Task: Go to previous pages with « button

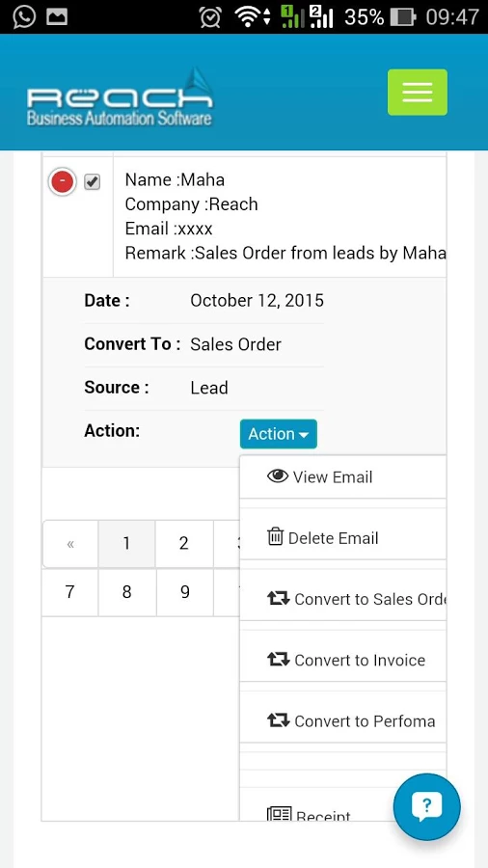Action: (x=70, y=544)
